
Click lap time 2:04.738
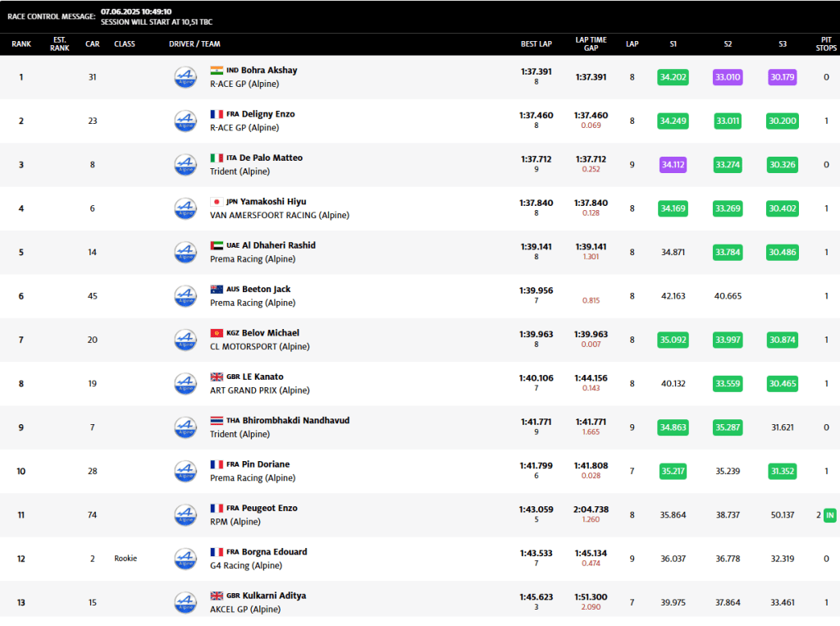(591, 509)
